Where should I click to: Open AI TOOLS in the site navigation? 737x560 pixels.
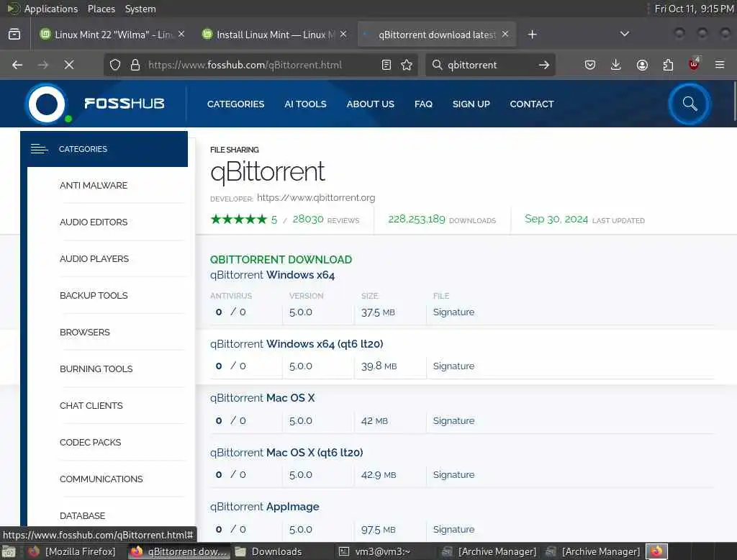(305, 104)
